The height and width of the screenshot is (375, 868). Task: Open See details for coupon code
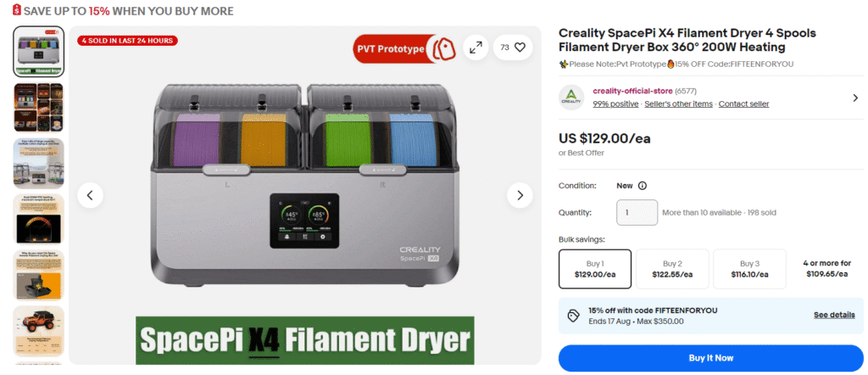[x=834, y=315]
